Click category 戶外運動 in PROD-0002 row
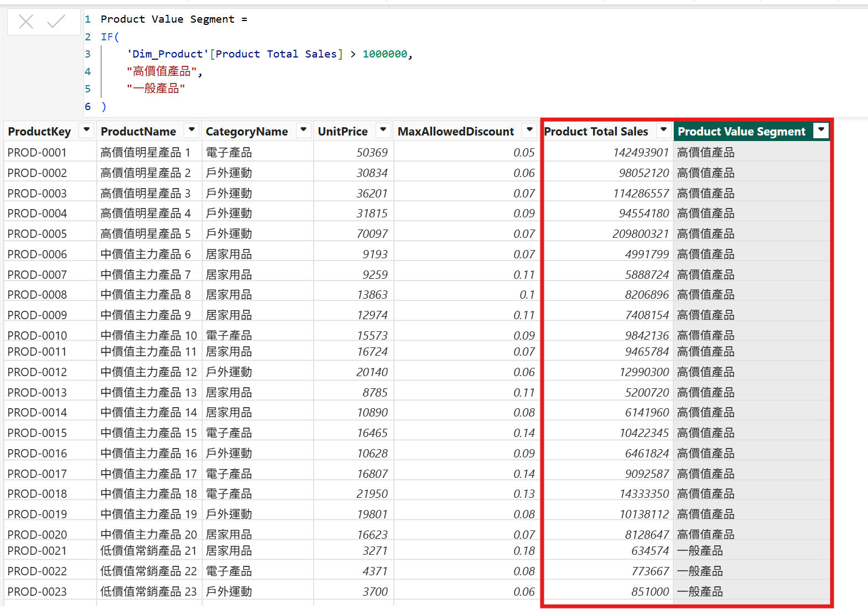 point(229,173)
